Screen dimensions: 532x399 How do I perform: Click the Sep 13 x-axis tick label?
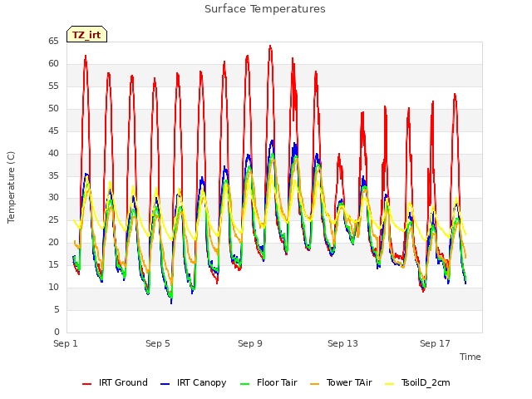(342, 343)
